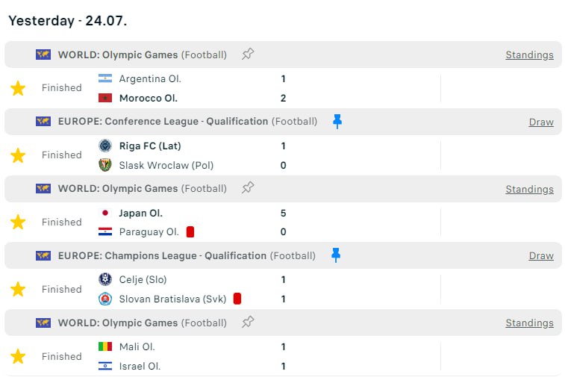Viewport: 565px width, 392px height.
Task: Pin the first Olympic Games league header
Action: pyautogui.click(x=248, y=54)
